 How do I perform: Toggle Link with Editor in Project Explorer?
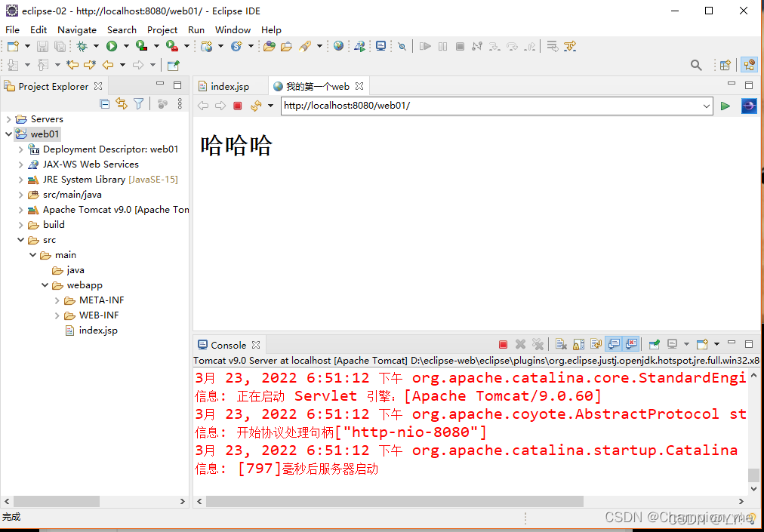tap(122, 103)
